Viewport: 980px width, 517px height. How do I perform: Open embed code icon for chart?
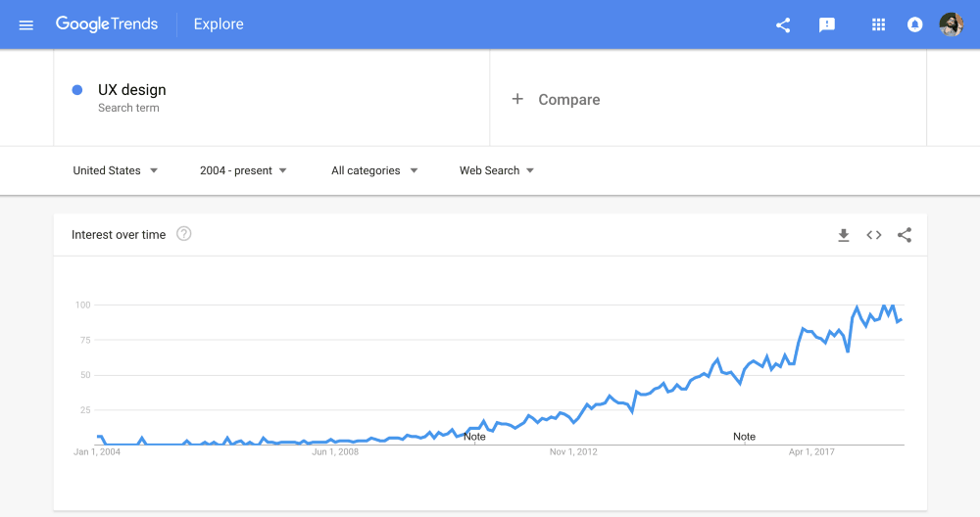point(874,235)
